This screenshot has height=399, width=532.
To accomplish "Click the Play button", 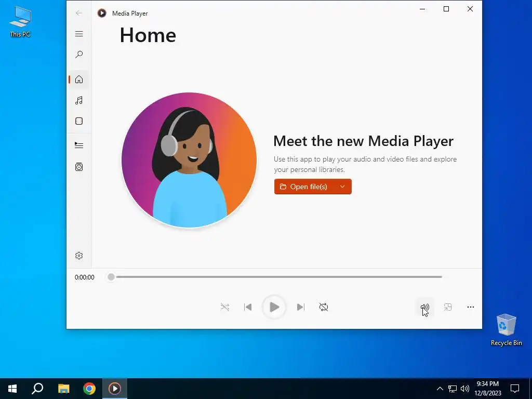I will (274, 307).
